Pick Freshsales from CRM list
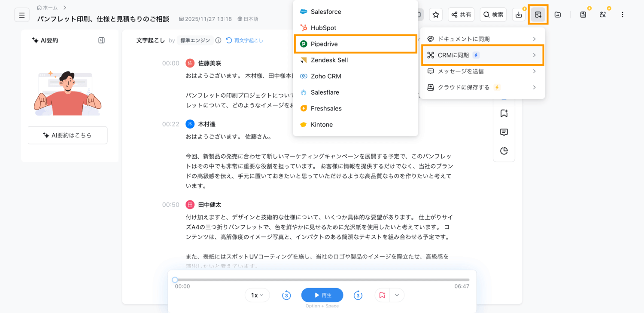644x313 pixels. click(x=355, y=108)
